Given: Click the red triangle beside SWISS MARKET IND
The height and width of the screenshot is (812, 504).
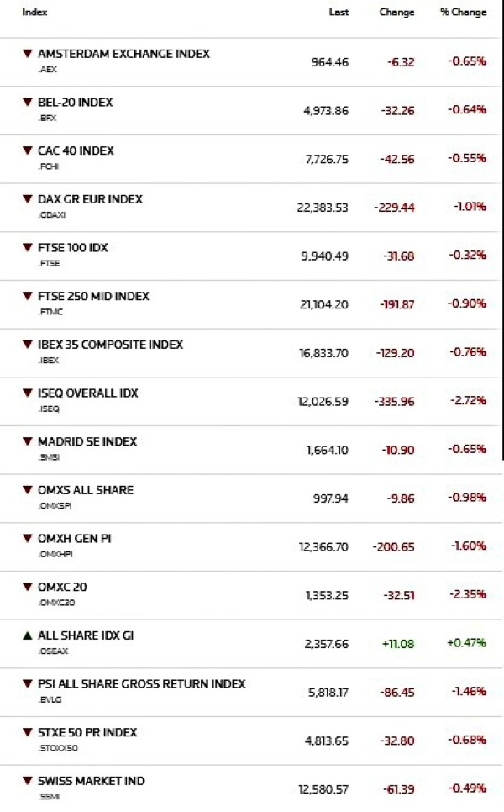Looking at the screenshot, I should tap(27, 782).
